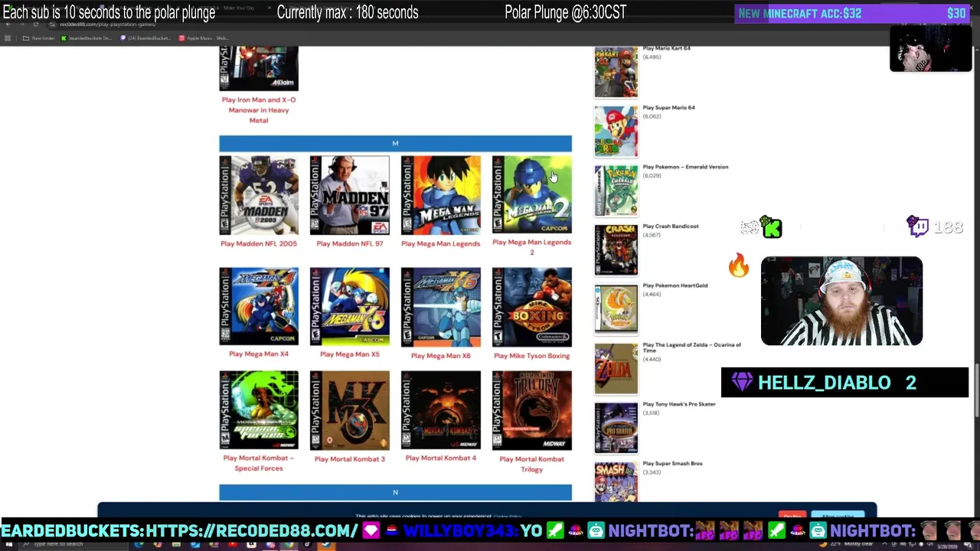Choose the Mortal Kombat Trilogy cover
Image resolution: width=980 pixels, height=551 pixels.
coord(532,411)
